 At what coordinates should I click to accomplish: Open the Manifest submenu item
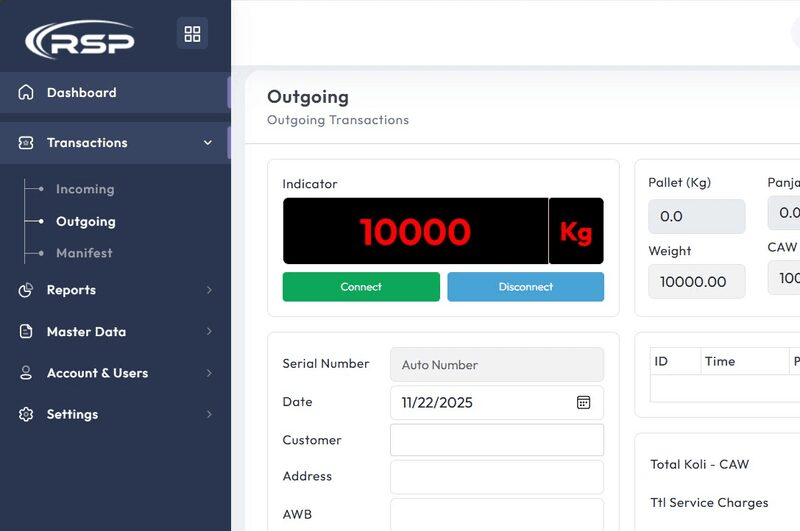tap(84, 253)
